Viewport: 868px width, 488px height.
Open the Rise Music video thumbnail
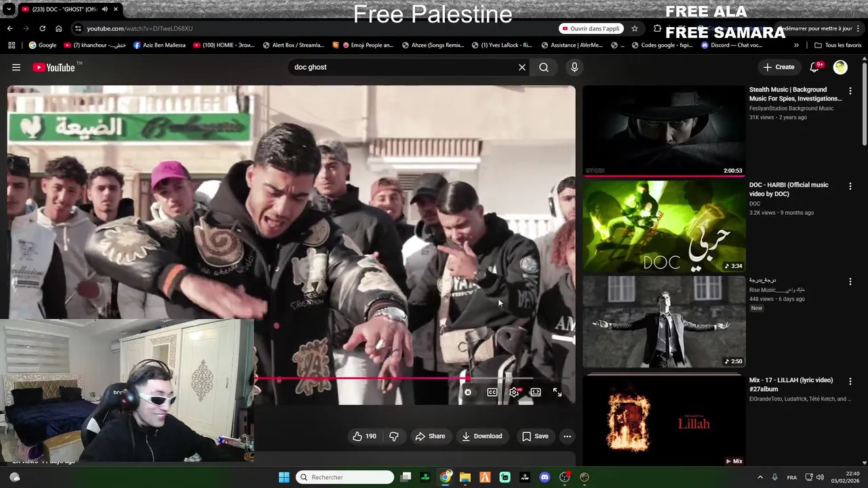pos(664,322)
